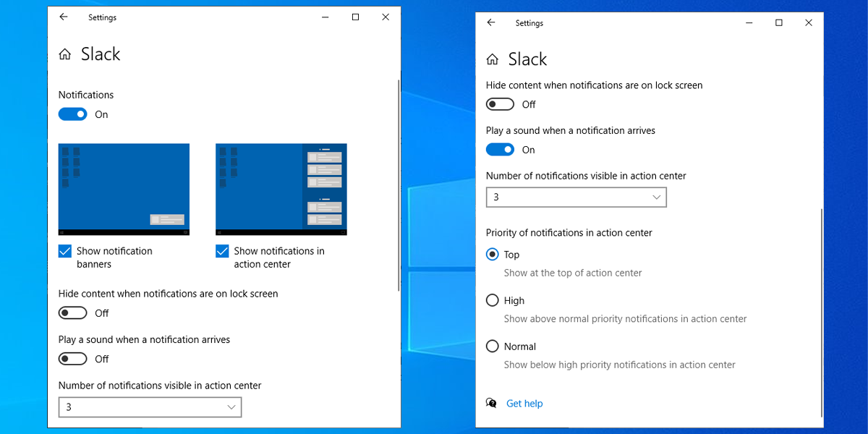Close the right Settings window
This screenshot has width=868, height=434.
point(809,23)
